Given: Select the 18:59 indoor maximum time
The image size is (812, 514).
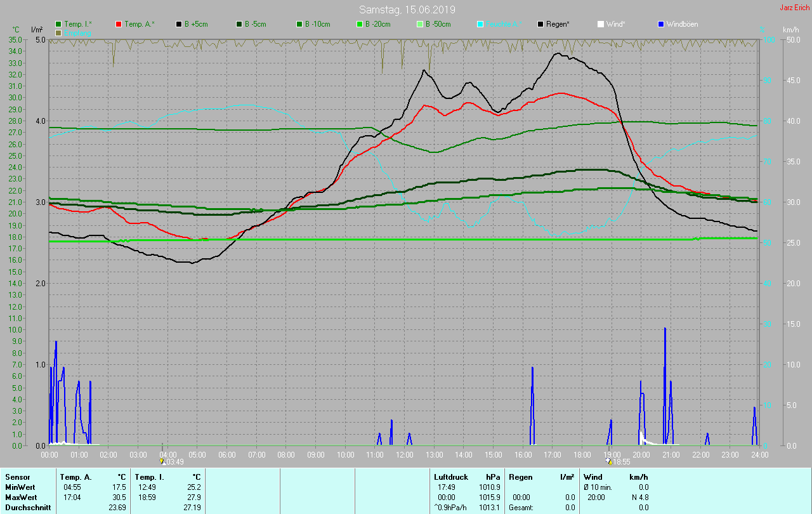Looking at the screenshot, I should pos(147,498).
